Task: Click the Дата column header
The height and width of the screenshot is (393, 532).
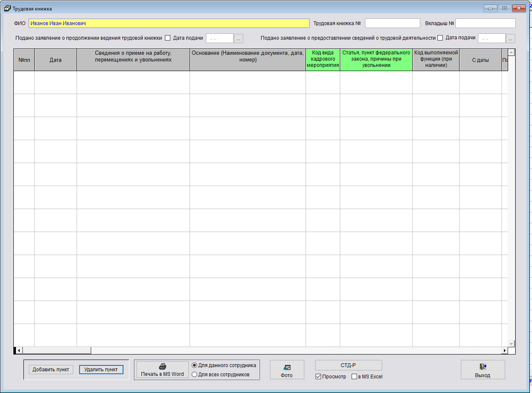Action: click(56, 60)
